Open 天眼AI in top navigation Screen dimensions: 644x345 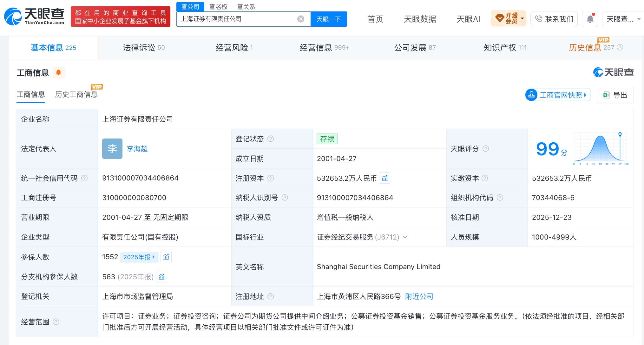(468, 19)
